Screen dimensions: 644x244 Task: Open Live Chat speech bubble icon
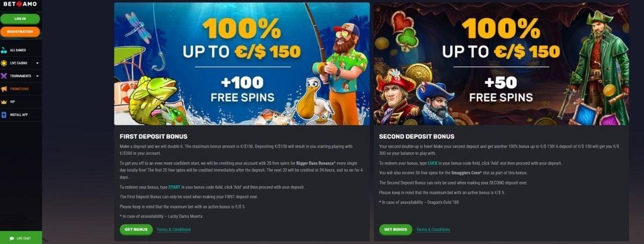[12, 238]
